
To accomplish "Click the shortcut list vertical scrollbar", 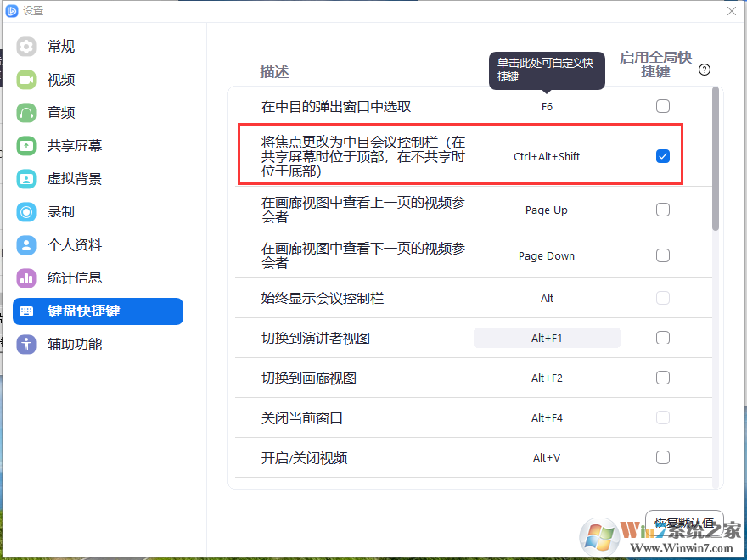I will click(716, 161).
